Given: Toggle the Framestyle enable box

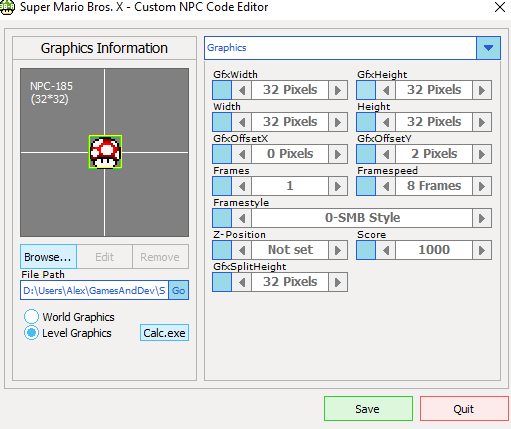Looking at the screenshot, I should (222, 218).
